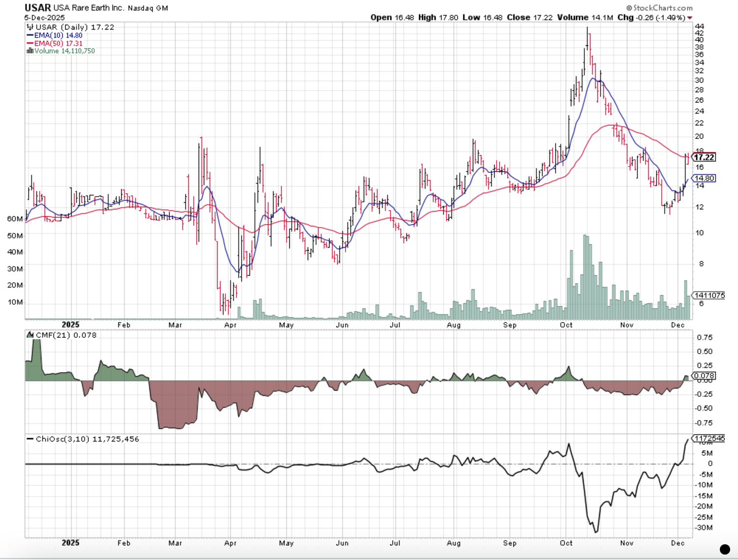Click the boxed EMA value label 14.80
The image size is (738, 560).
(704, 178)
